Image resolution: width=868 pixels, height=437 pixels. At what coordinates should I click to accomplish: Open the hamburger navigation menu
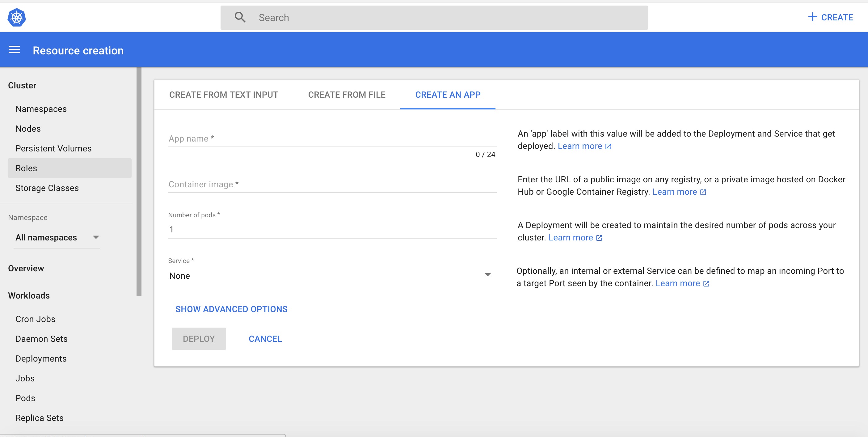pos(14,50)
